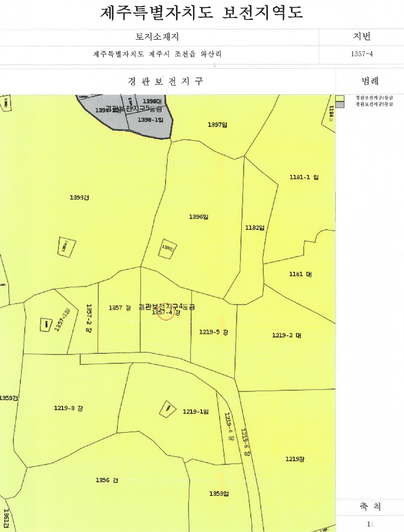This screenshot has width=404, height=532.
Task: Select the 토지소재지 header cell
Action: pos(157,37)
